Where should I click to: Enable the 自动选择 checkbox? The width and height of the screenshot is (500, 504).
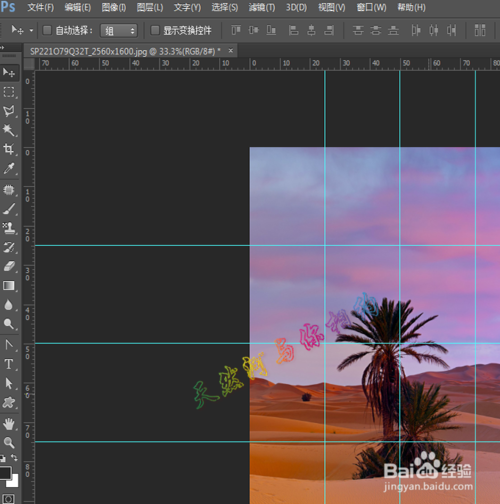click(x=47, y=30)
